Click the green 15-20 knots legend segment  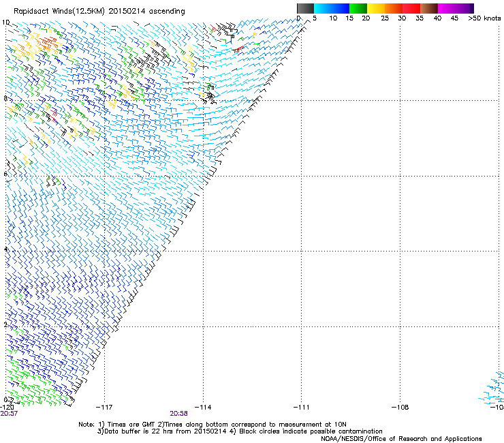pos(358,8)
